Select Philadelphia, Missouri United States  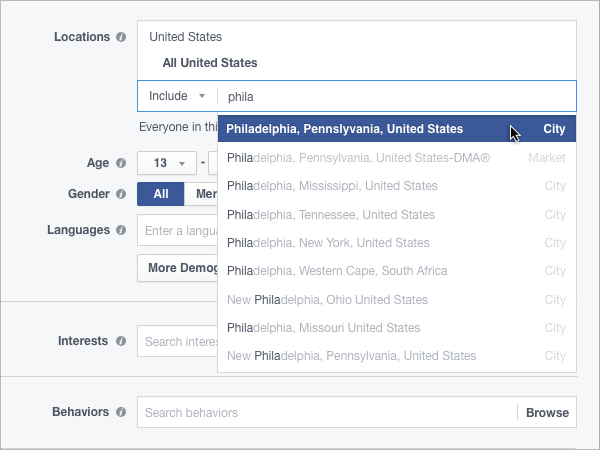pyautogui.click(x=397, y=328)
